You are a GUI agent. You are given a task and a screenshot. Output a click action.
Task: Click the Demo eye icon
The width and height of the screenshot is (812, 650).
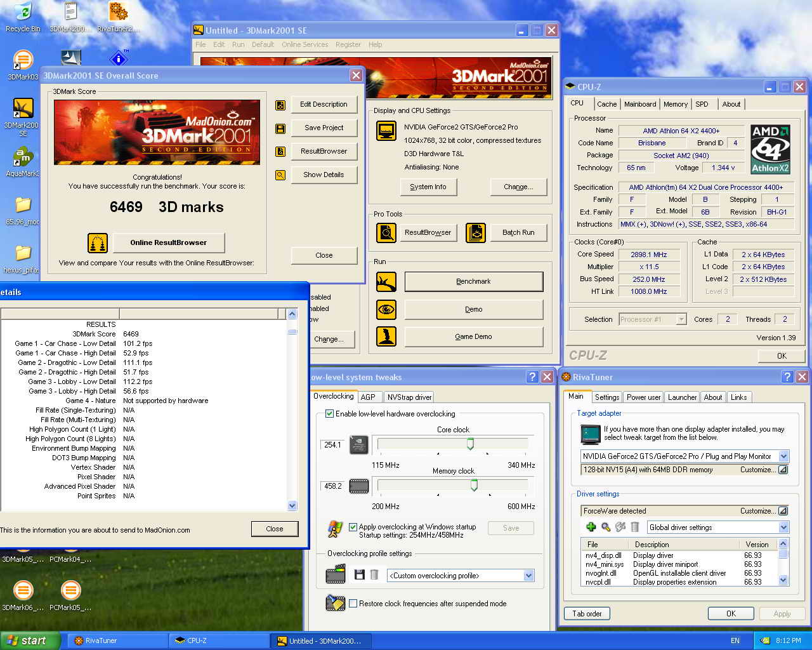tap(386, 310)
